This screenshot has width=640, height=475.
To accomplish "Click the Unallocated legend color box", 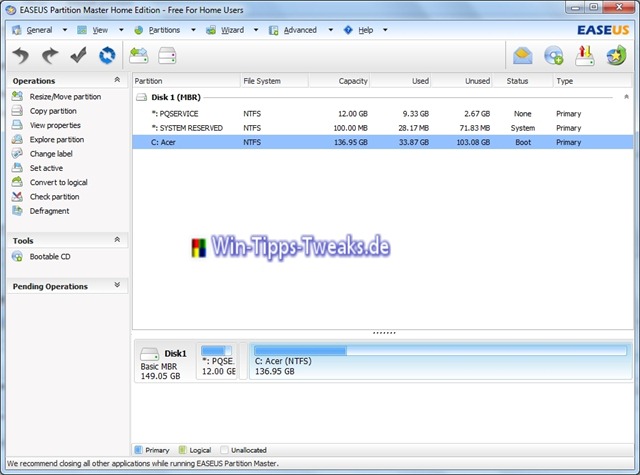I will [224, 450].
